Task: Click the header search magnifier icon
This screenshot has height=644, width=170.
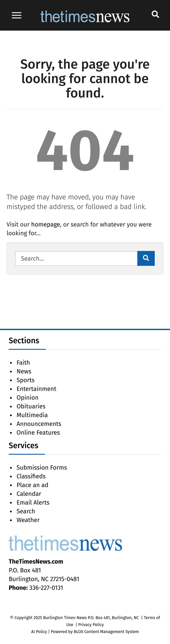Action: tap(155, 14)
